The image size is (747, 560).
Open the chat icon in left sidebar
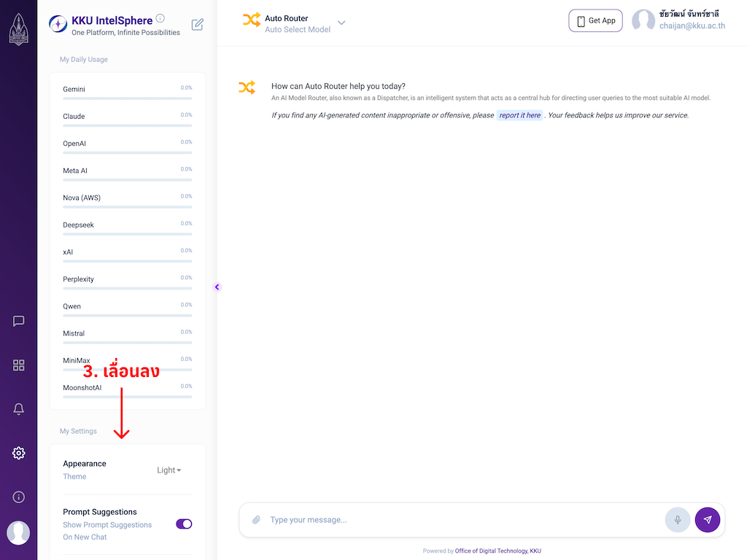(x=18, y=321)
